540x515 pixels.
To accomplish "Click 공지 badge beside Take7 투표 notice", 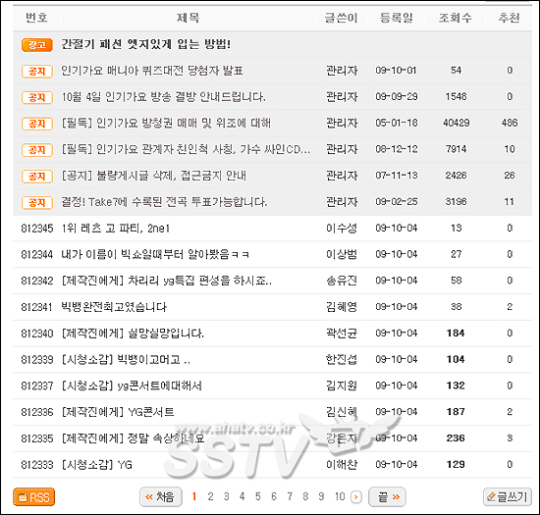I will tap(37, 203).
